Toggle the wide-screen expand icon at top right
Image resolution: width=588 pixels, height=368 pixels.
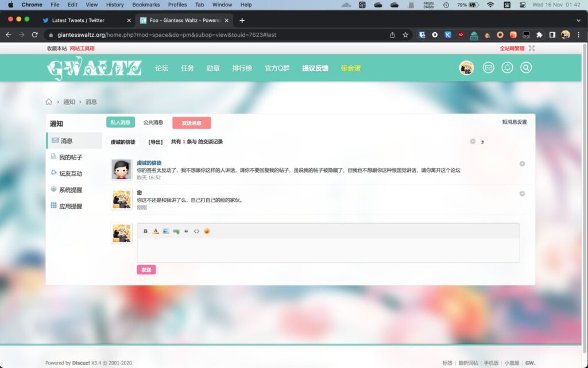(x=532, y=48)
